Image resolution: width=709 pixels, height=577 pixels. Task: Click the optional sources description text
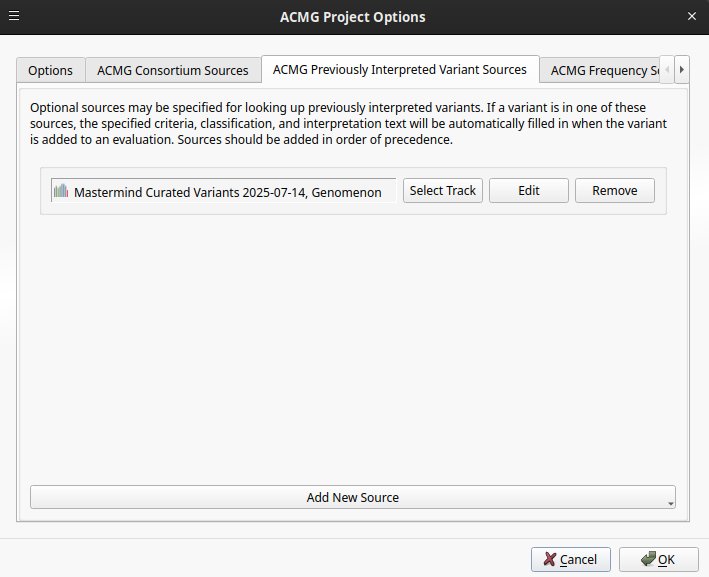click(x=350, y=123)
